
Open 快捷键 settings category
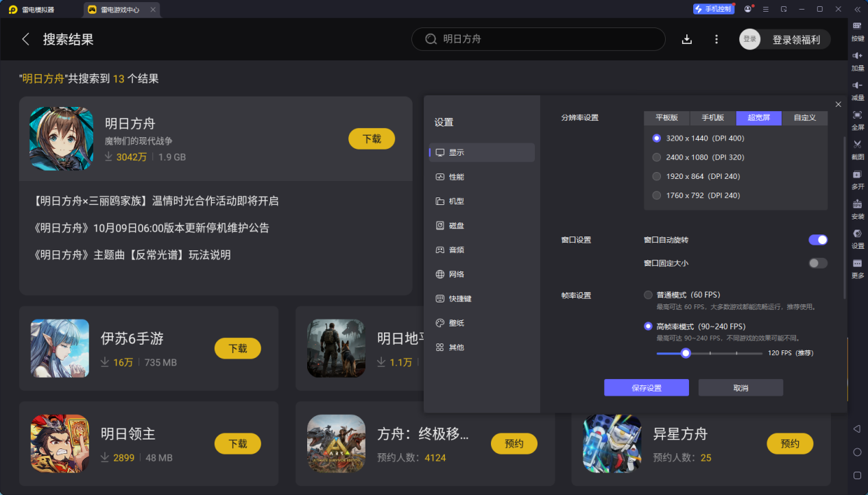pos(482,299)
